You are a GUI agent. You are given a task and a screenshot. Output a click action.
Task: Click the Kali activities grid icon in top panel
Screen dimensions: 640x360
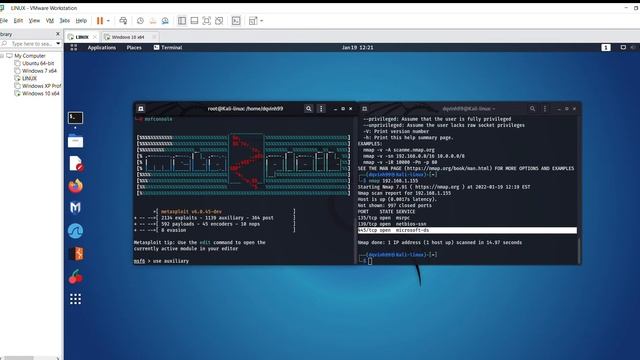[73, 47]
